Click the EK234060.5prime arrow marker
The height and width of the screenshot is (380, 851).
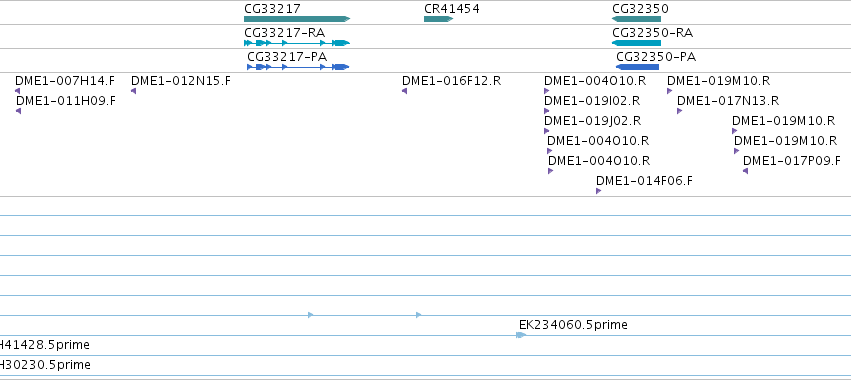point(521,335)
